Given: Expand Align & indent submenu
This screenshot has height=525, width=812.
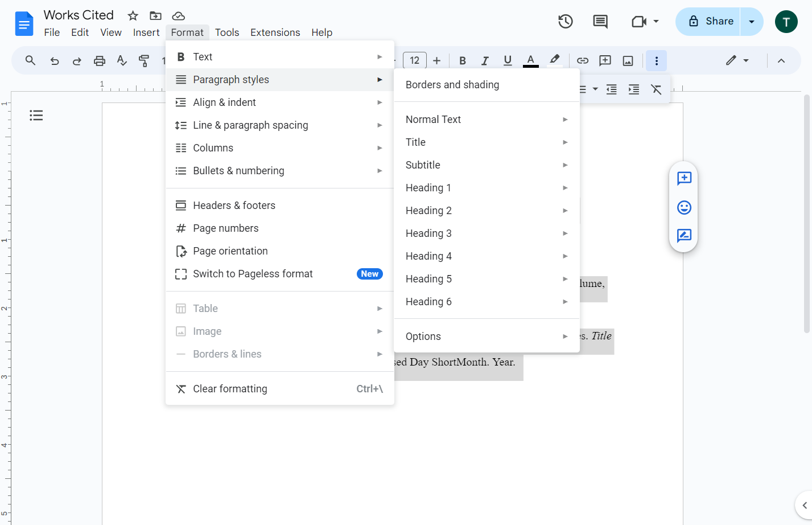Looking at the screenshot, I should (280, 102).
